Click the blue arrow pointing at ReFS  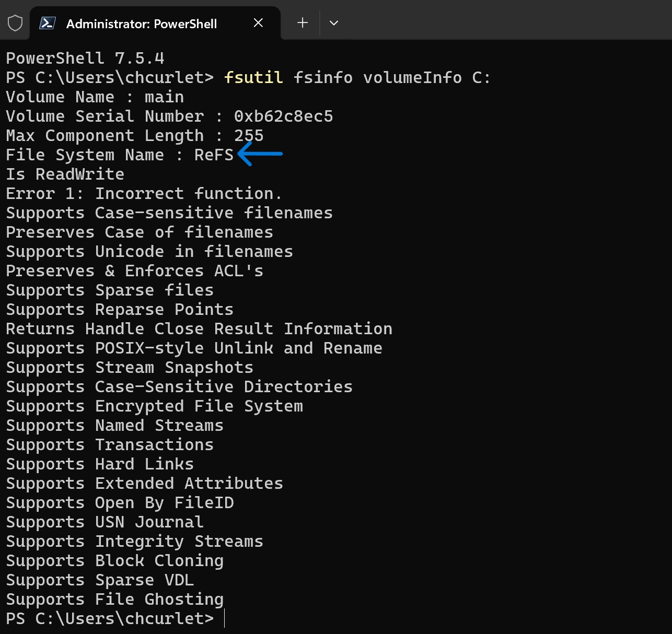[260, 154]
